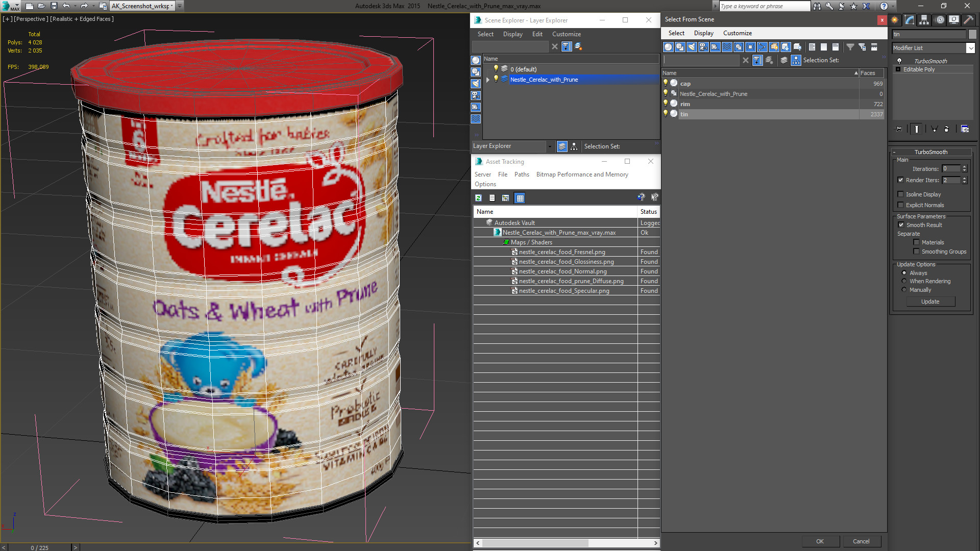Open the Create command panel tab
980x551 pixels.
pos(895,20)
